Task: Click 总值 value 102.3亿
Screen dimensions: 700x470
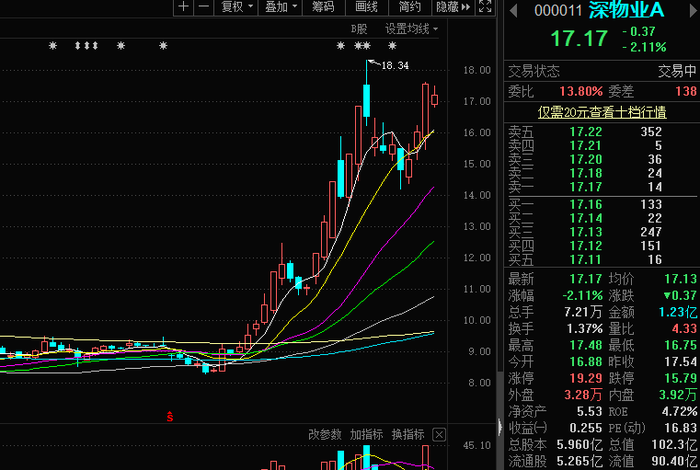Action: click(x=675, y=445)
